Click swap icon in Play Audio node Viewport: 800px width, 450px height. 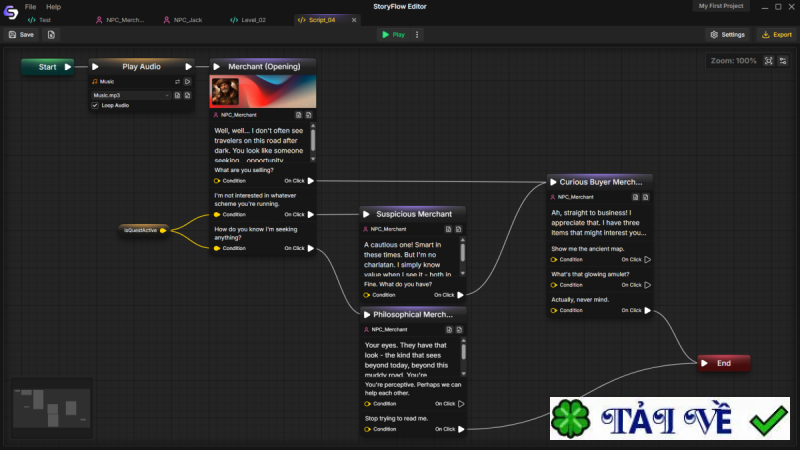coord(177,82)
